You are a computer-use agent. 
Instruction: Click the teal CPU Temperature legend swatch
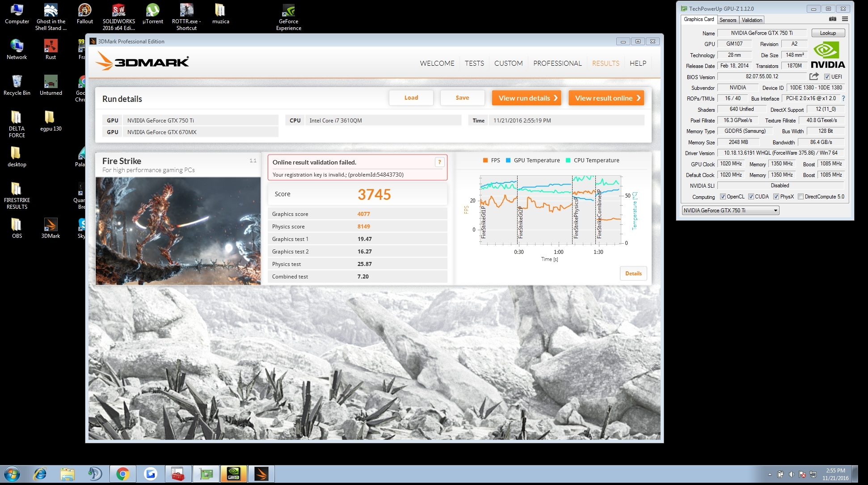pos(568,160)
